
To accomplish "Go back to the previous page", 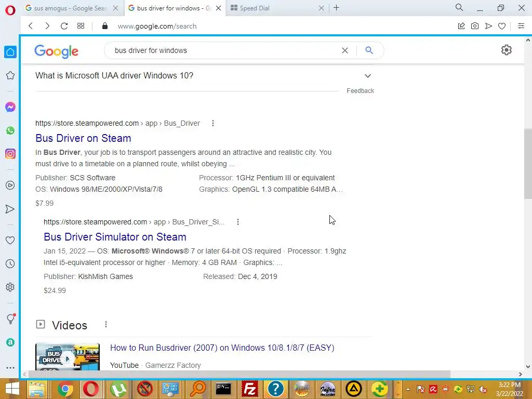I will [x=31, y=26].
